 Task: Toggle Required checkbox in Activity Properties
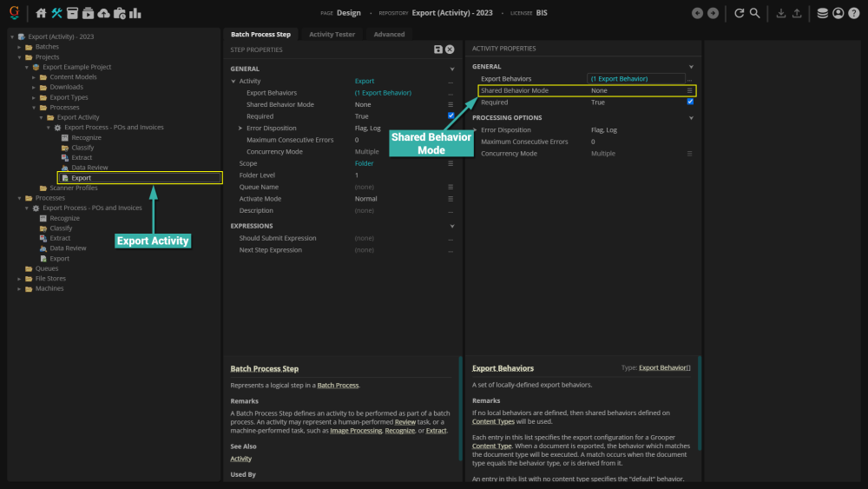tap(690, 102)
